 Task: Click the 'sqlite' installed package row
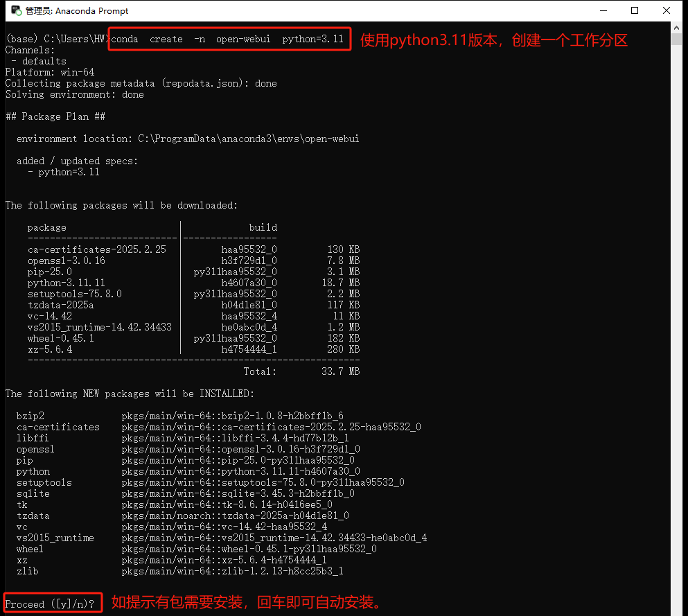coord(186,493)
